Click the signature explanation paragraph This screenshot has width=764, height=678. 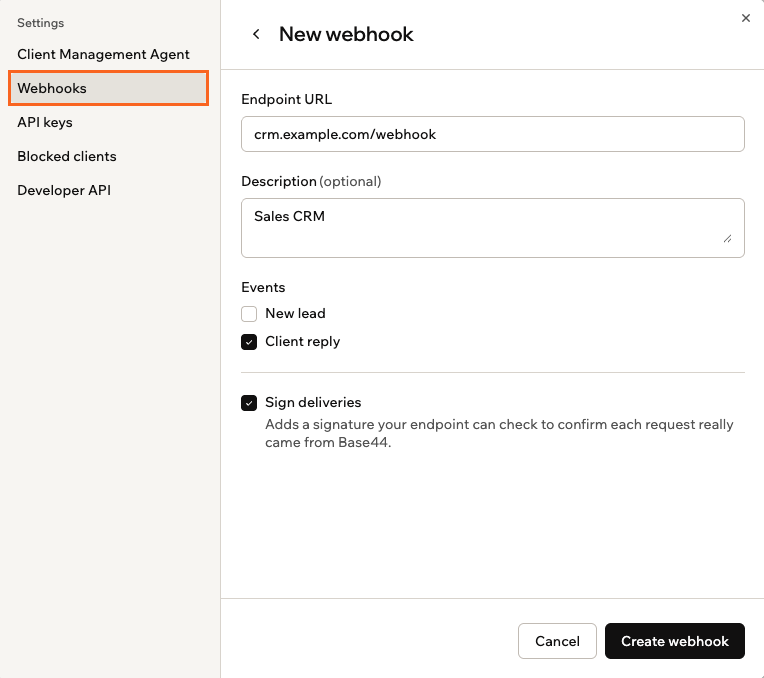tap(499, 433)
